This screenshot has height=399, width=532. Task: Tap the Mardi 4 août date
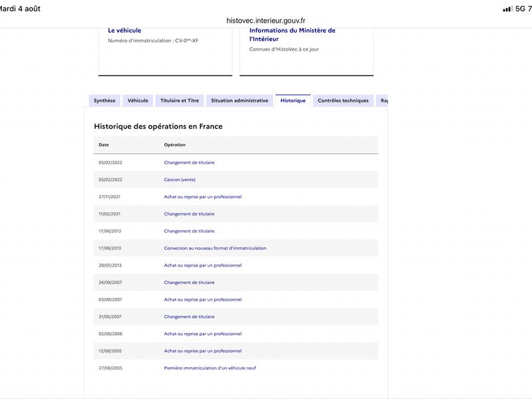[x=20, y=9]
